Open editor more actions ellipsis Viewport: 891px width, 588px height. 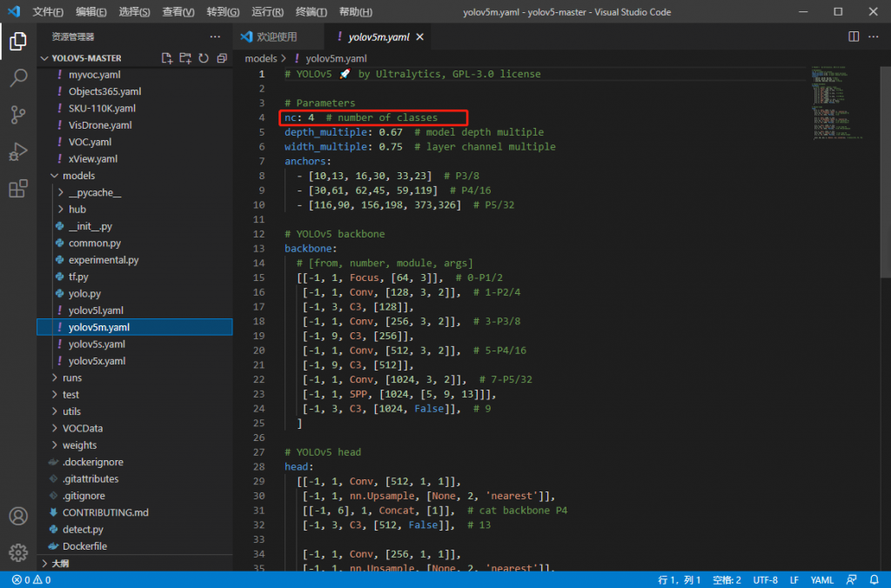[874, 37]
